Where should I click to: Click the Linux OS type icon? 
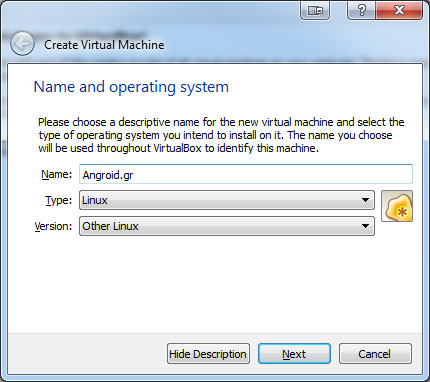click(397, 206)
